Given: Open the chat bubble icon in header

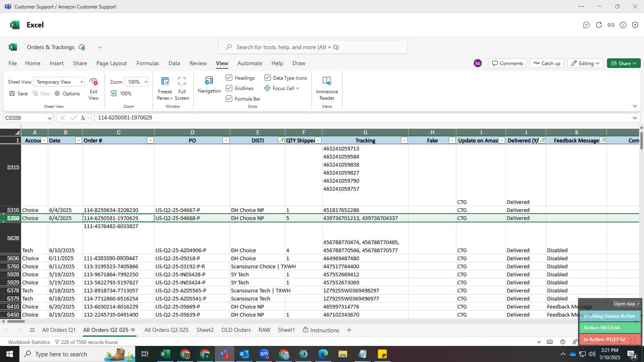Looking at the screenshot, I should click(x=586, y=25).
